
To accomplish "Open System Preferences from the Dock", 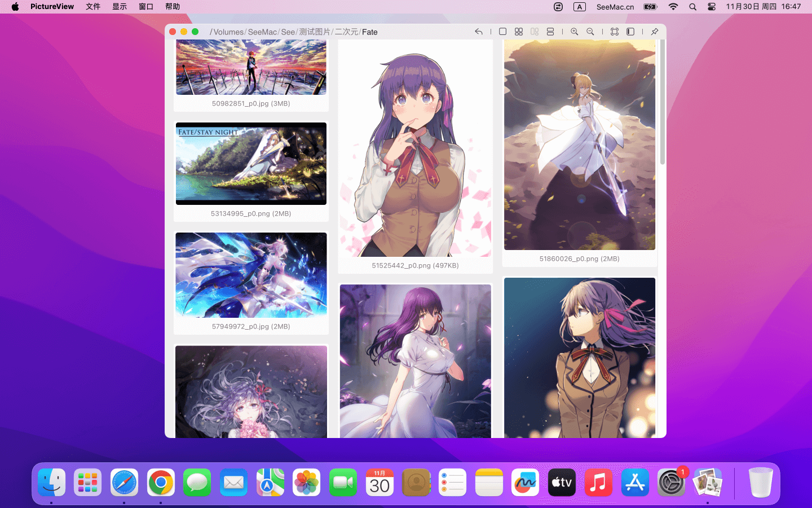I will [x=671, y=483].
